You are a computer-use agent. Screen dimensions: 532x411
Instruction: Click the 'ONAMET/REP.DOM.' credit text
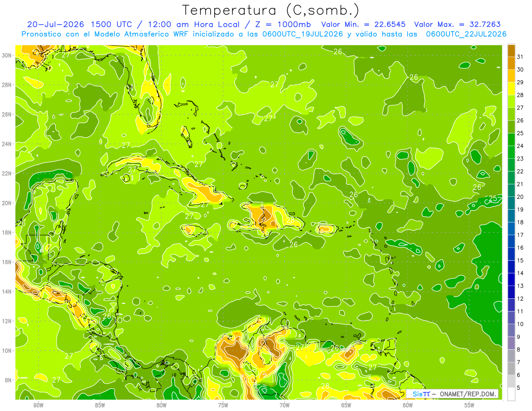point(468,394)
